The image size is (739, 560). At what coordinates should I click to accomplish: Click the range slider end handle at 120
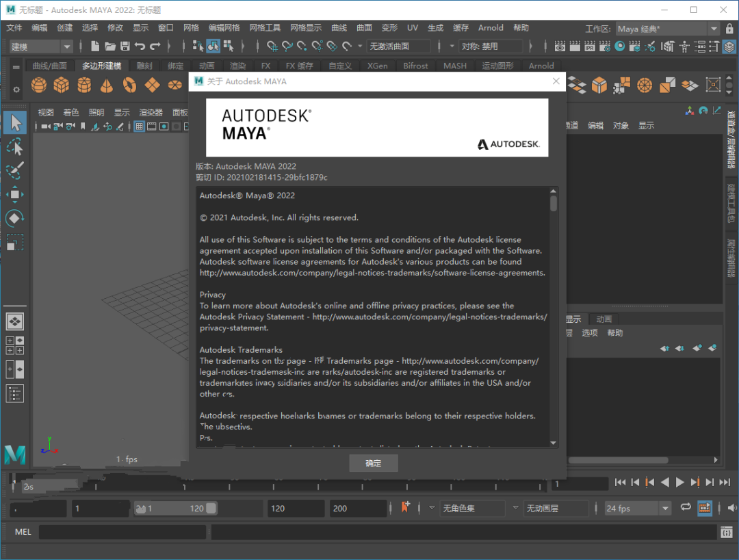211,508
